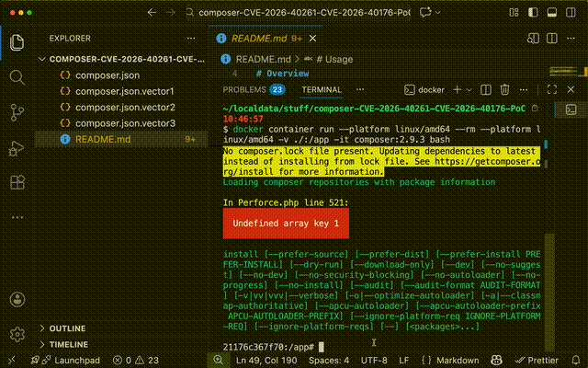Viewport: 588px width, 368px height.
Task: Open the Source Control view
Action: (x=17, y=112)
